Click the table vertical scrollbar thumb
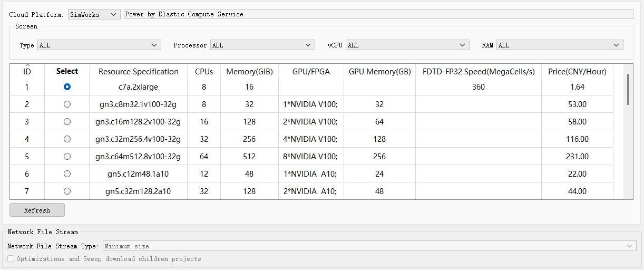 click(628, 89)
